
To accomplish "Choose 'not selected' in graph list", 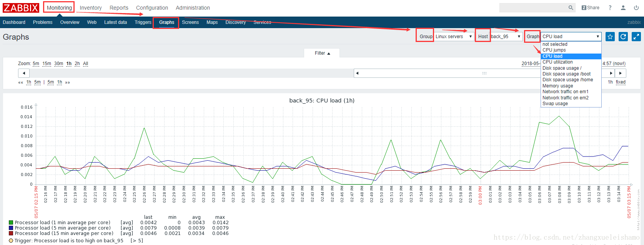I will click(571, 44).
